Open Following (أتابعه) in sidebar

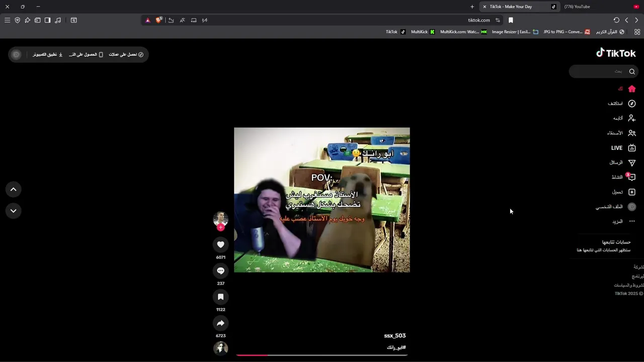(x=624, y=118)
